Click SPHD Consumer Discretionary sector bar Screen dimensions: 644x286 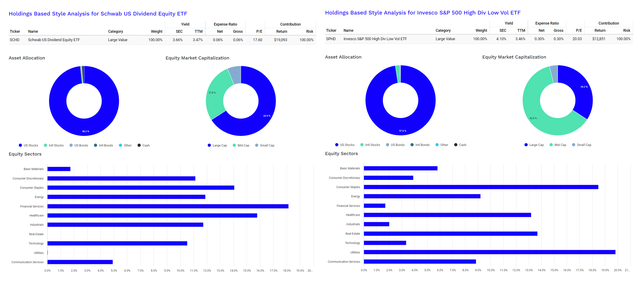(x=388, y=178)
